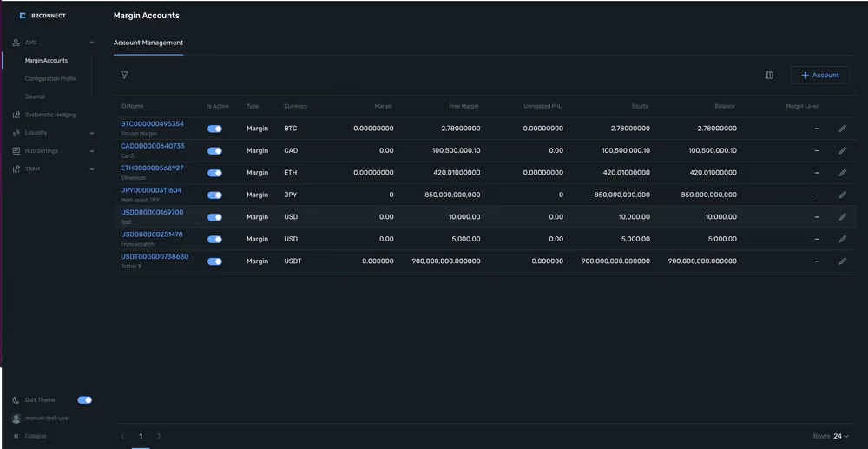The image size is (868, 449).
Task: Open account link BTC000000495354
Action: point(152,124)
